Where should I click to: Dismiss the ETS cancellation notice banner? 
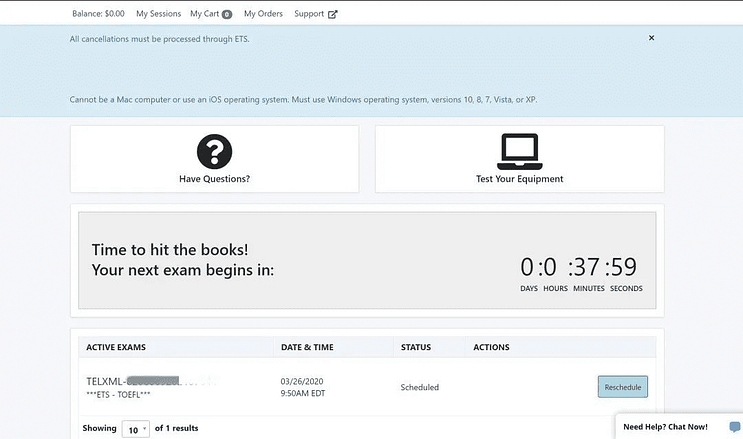[x=651, y=38]
